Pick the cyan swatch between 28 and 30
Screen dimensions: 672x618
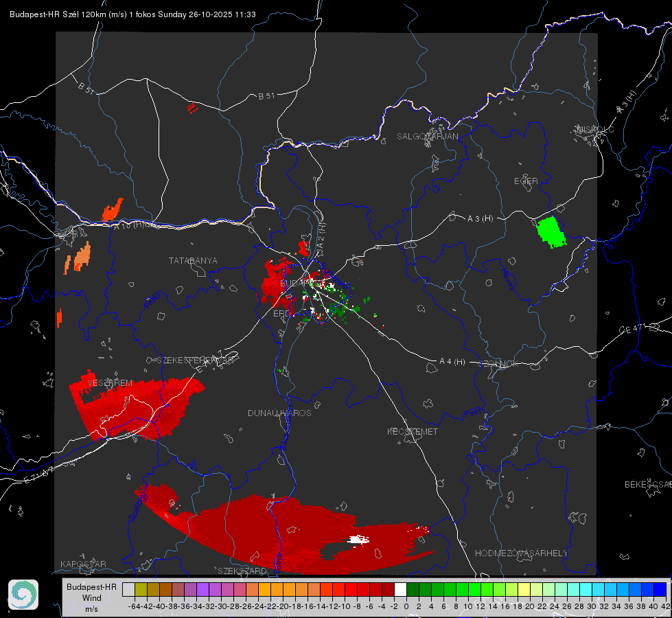click(x=586, y=590)
